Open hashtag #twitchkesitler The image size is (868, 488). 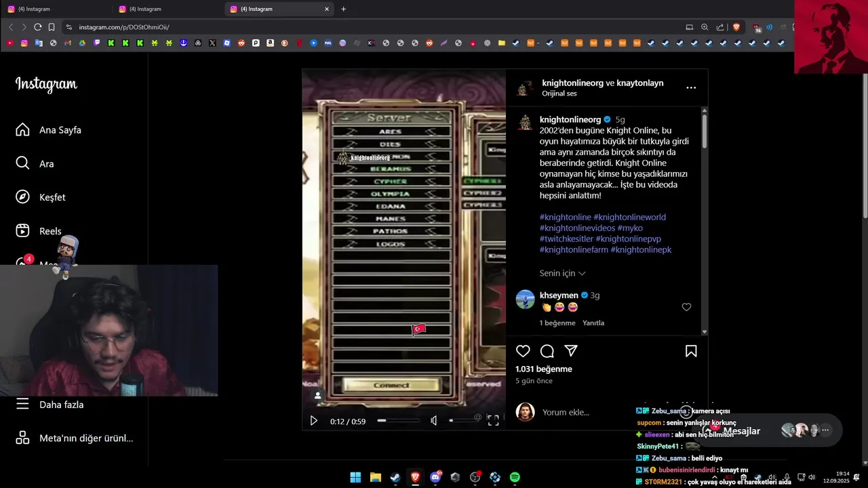coord(566,239)
